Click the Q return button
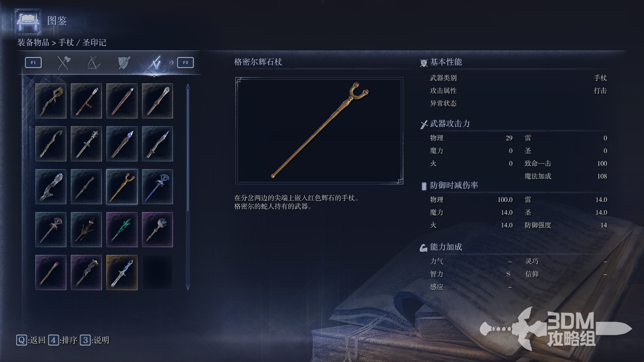 [x=21, y=340]
